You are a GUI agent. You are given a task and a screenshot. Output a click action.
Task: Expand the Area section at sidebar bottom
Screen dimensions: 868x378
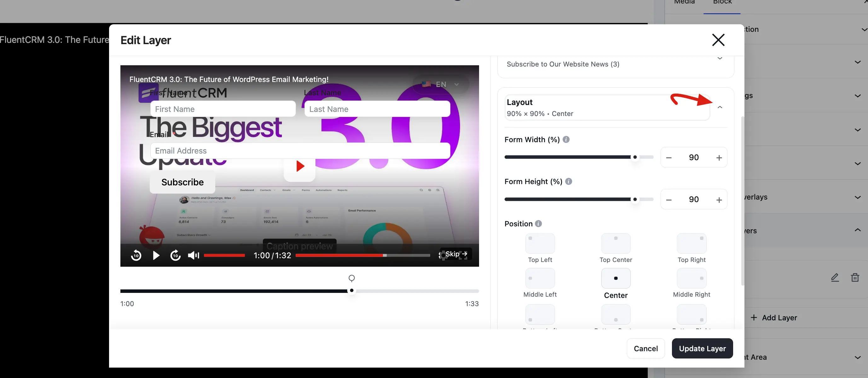(x=857, y=357)
